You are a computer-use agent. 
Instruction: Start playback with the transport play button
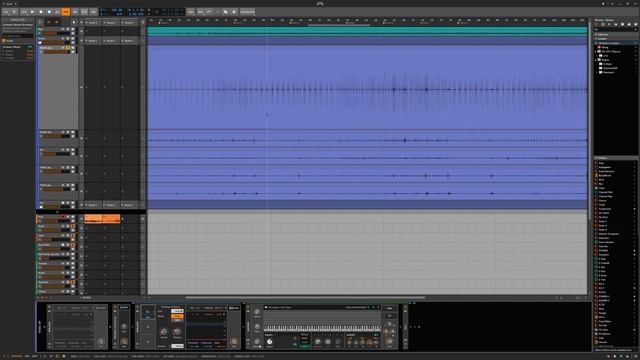click(33, 12)
